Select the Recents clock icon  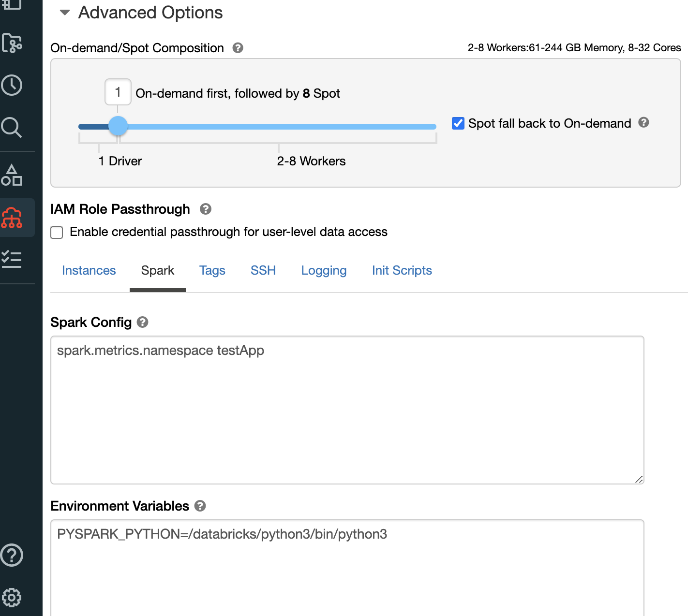coord(12,85)
